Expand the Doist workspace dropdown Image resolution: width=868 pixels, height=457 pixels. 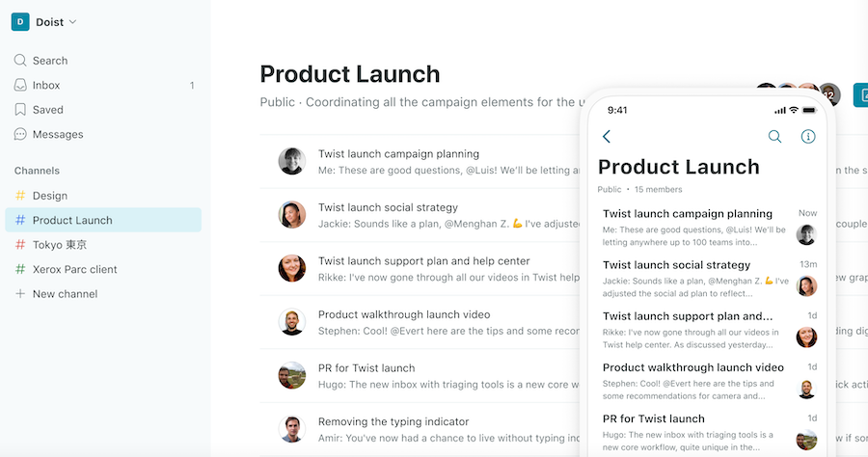(72, 22)
